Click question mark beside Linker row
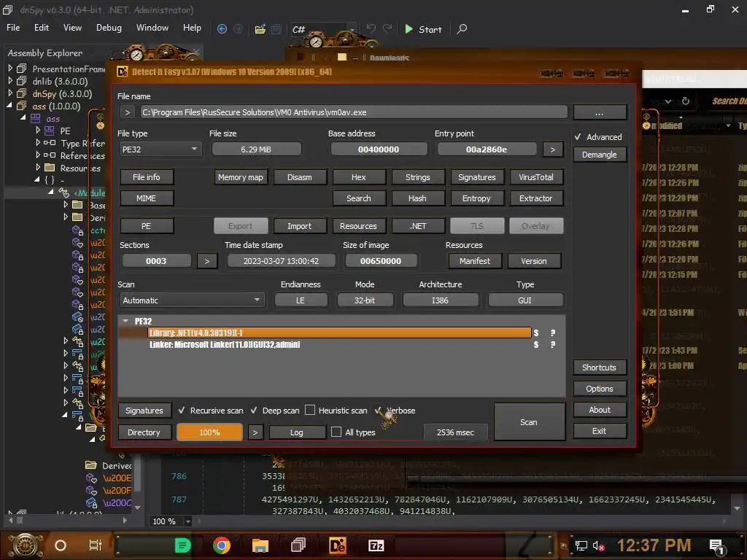Viewport: 747px width, 560px height. (x=553, y=344)
